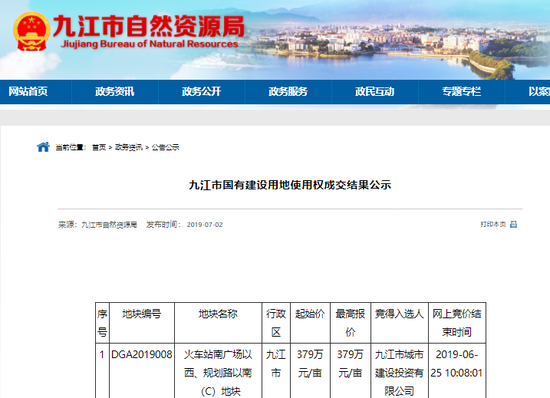550x398 pixels.
Task: Open 网站首页 in navigation bar
Action: pos(28,92)
